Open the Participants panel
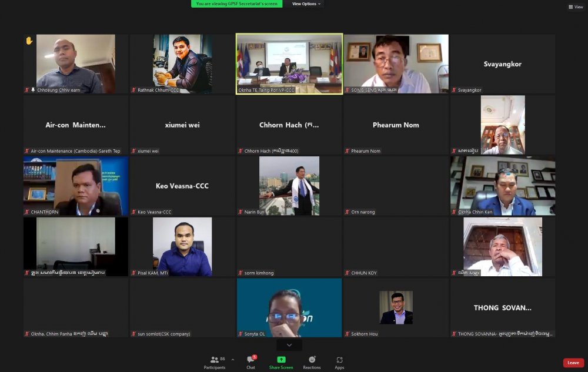588x372 pixels. 215,361
